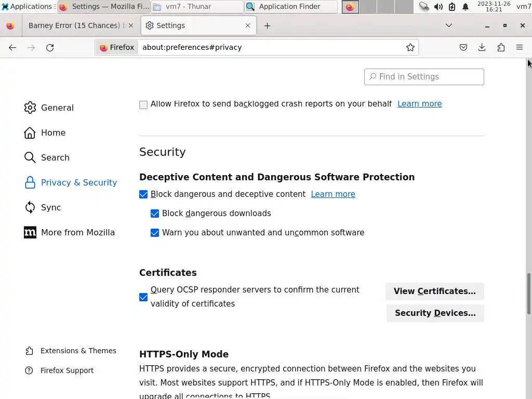Expand the list all tabs chevron

(449, 25)
